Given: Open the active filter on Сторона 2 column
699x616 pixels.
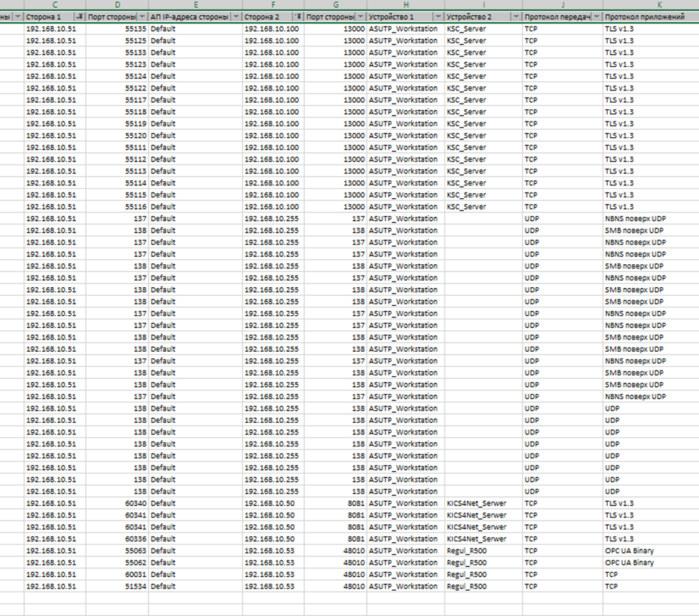Looking at the screenshot, I should [x=298, y=17].
